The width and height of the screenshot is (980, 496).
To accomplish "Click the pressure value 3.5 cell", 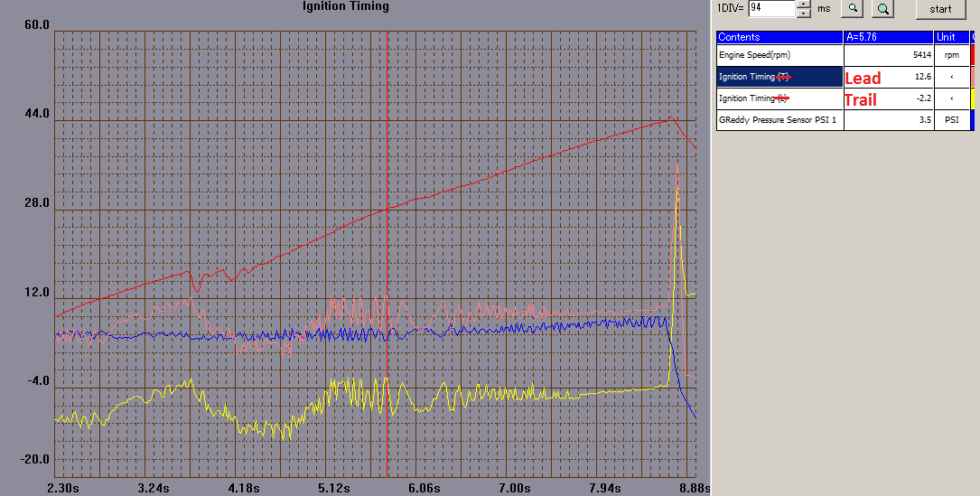I will click(889, 119).
